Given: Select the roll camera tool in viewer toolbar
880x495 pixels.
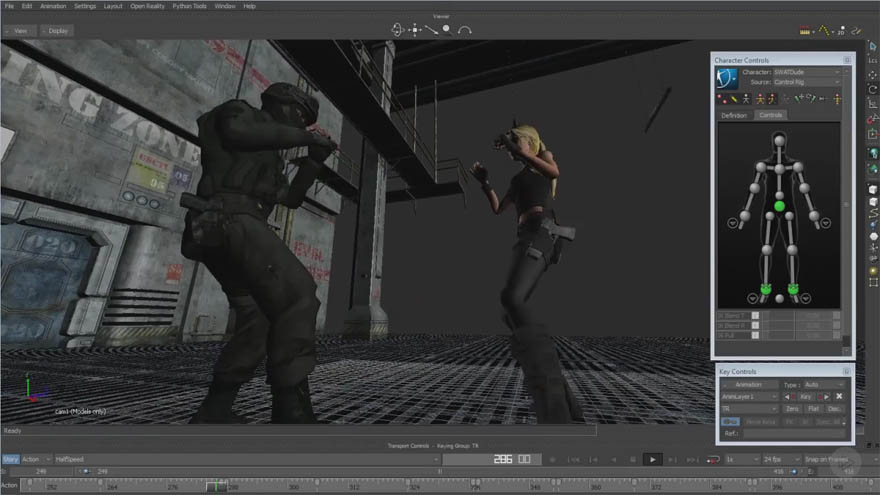Looking at the screenshot, I should coord(464,30).
